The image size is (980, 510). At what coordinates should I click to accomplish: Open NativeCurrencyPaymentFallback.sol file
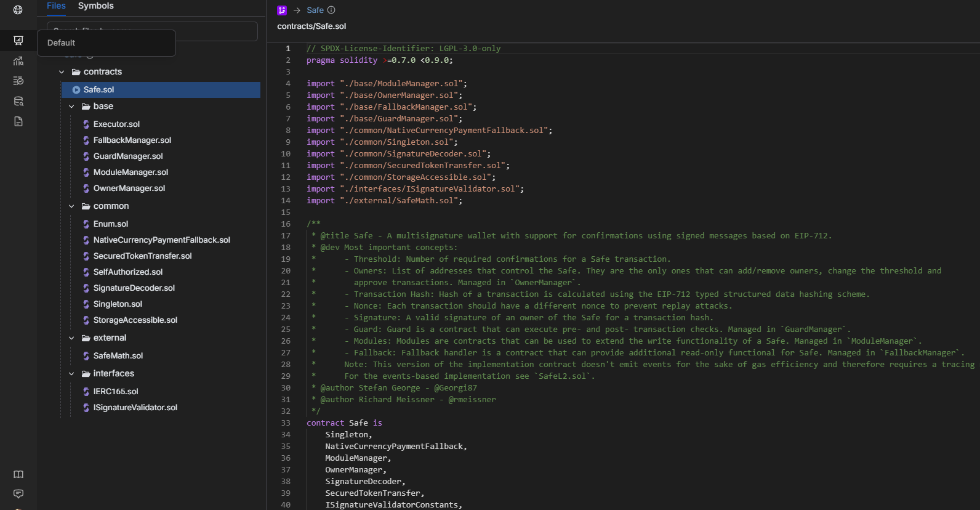pyautogui.click(x=162, y=240)
